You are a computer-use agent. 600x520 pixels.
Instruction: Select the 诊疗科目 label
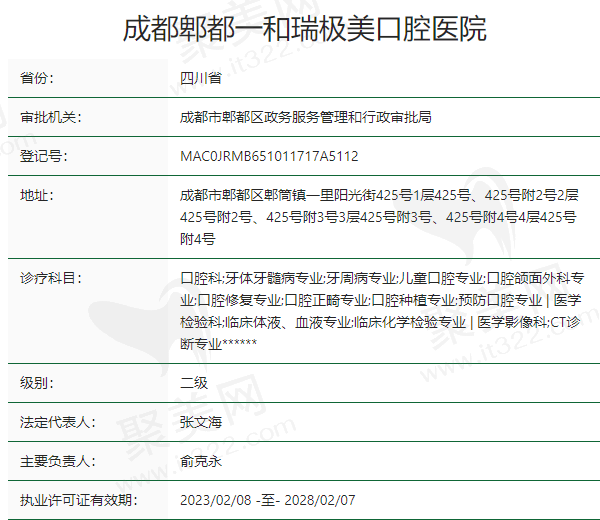point(51,278)
